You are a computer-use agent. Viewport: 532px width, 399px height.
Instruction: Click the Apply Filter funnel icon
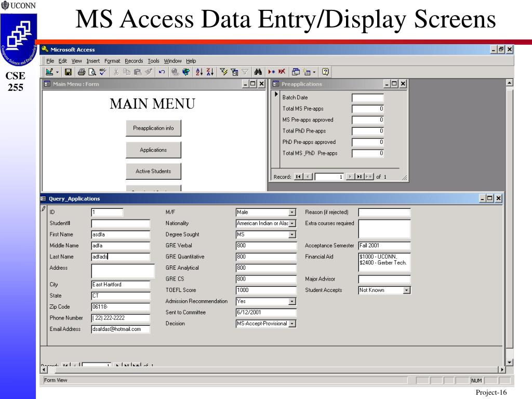pyautogui.click(x=245, y=72)
